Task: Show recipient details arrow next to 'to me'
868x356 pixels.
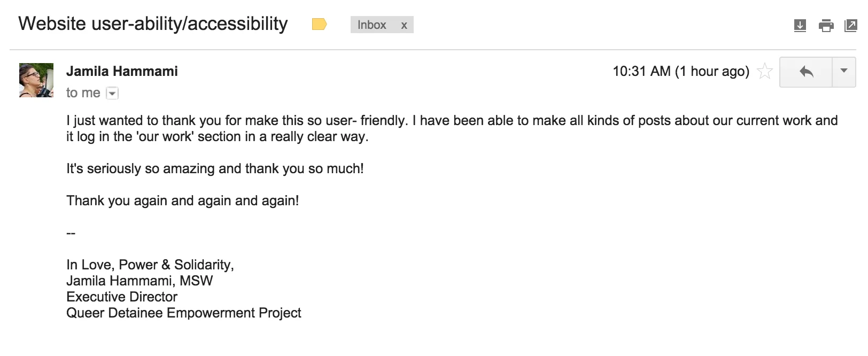Action: point(112,94)
